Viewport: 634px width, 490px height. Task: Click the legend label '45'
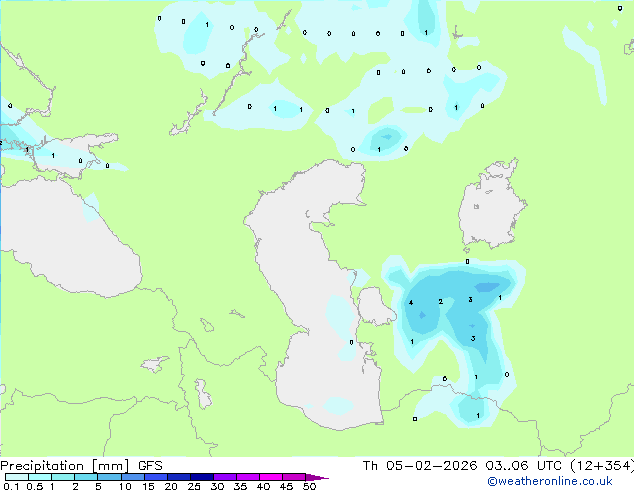point(286,486)
